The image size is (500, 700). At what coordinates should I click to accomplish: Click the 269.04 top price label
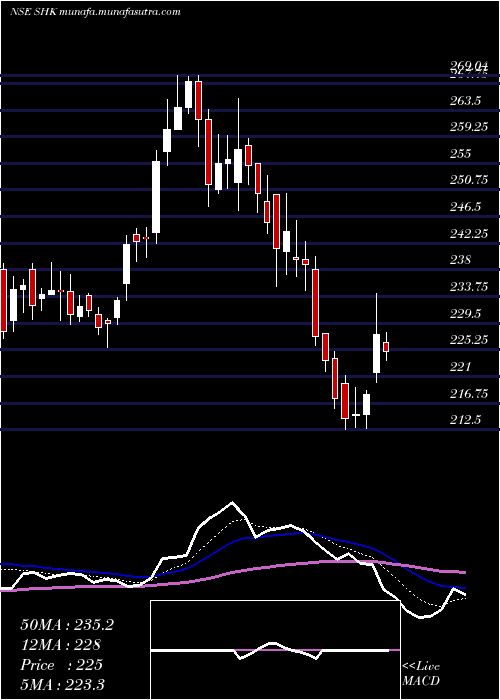469,66
